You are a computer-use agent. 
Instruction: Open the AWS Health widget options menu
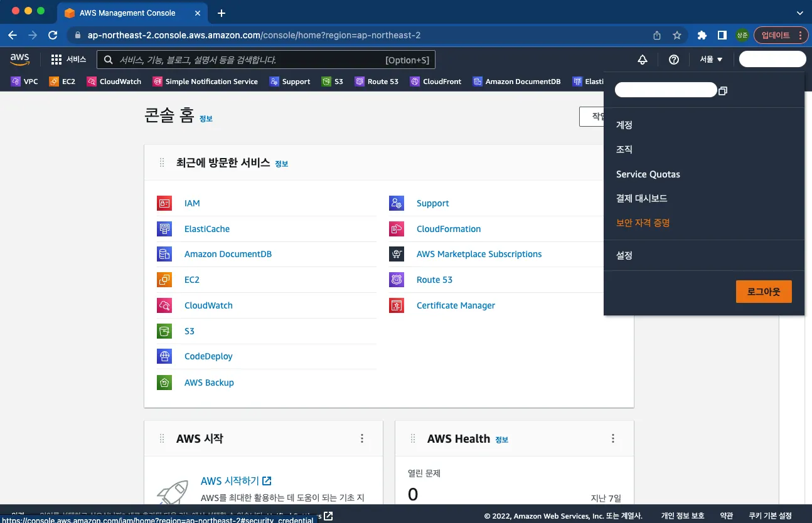[x=613, y=438]
